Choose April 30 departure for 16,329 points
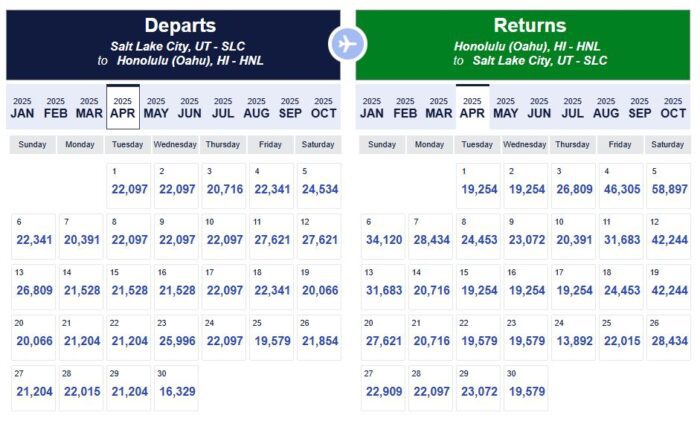This screenshot has height=421, width=700. point(176,387)
